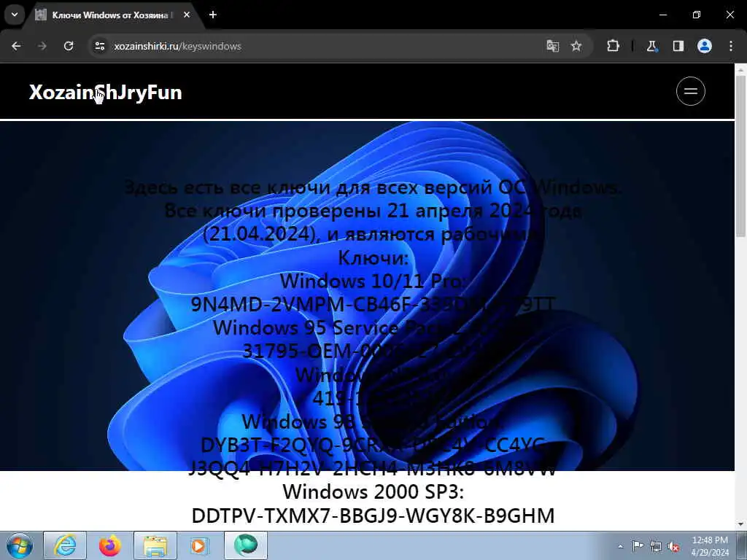This screenshot has height=560, width=747.
Task: Focus the address bar with xozainshirki.ru URL
Action: click(x=314, y=46)
